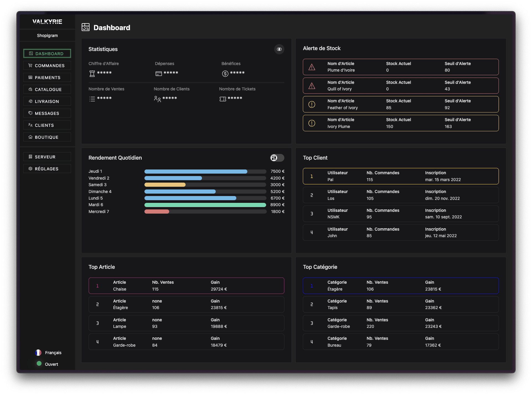This screenshot has height=395, width=532.
Task: Select the Dashboard icon in the sidebar
Action: (x=30, y=53)
